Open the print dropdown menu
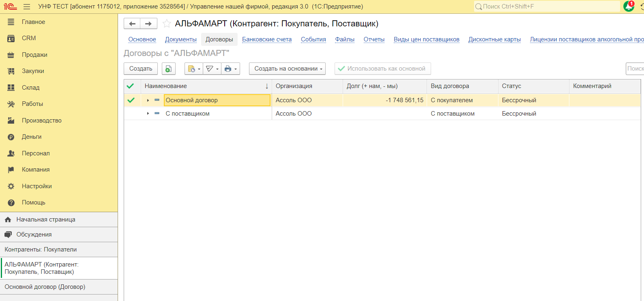 (x=230, y=69)
